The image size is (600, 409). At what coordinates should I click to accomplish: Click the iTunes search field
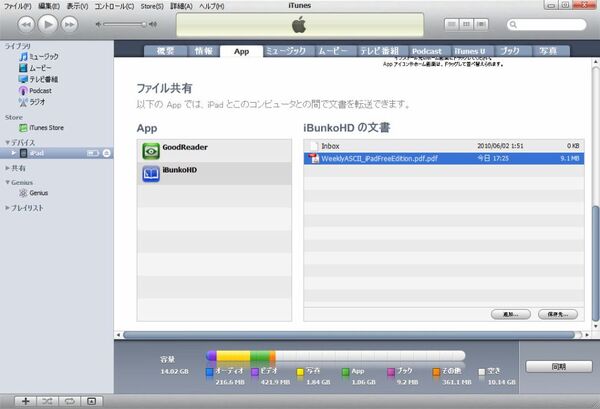[546, 24]
